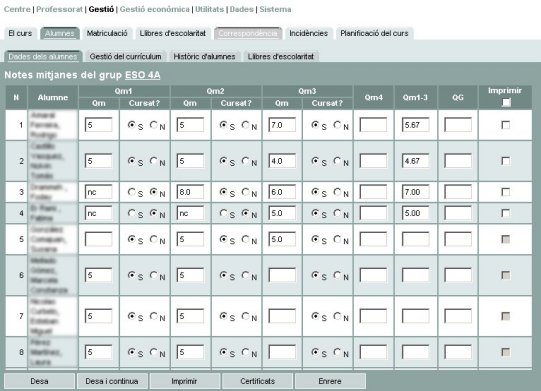Select S for Qm2 Cursat in row 4

[223, 213]
